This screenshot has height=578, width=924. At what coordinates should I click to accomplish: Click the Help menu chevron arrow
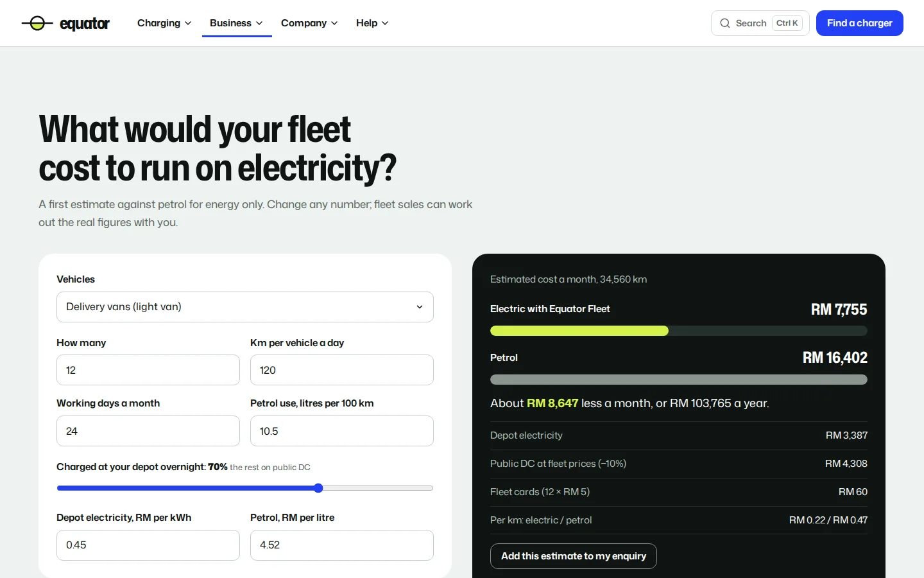tap(385, 23)
